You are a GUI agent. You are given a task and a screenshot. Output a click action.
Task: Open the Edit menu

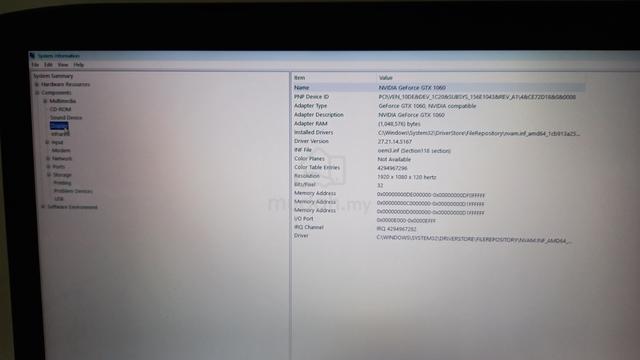tap(49, 65)
